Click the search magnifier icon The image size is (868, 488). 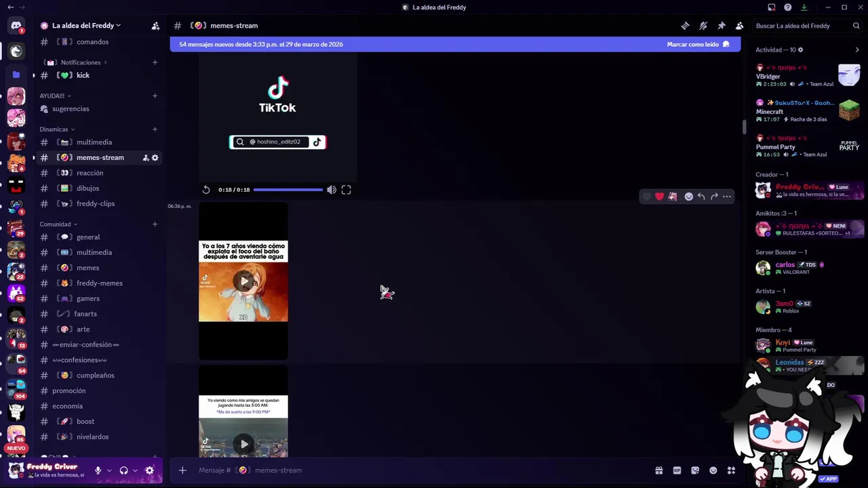pyautogui.click(x=856, y=26)
